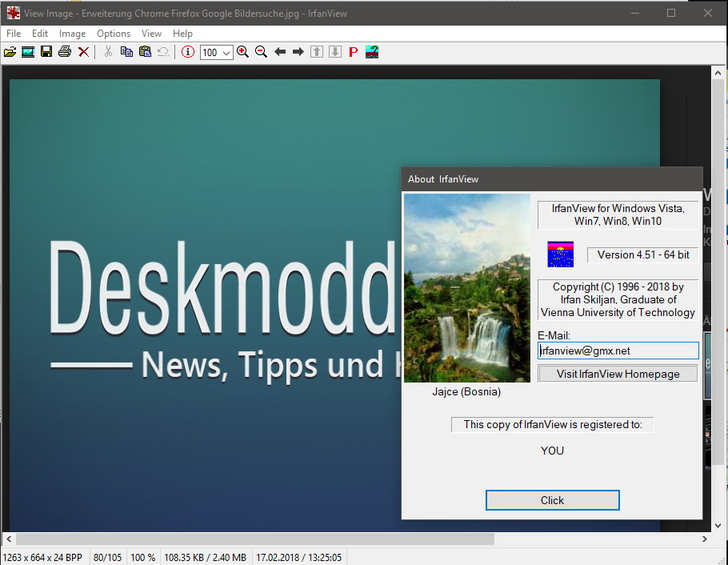Click status bar text 1263 x 664 x 24 BPP
Screen dimensions: 728x565
tap(42, 557)
